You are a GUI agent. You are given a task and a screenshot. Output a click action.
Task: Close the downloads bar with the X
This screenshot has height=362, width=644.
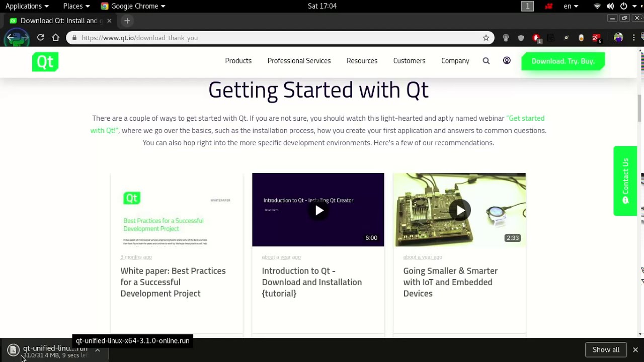pos(635,350)
